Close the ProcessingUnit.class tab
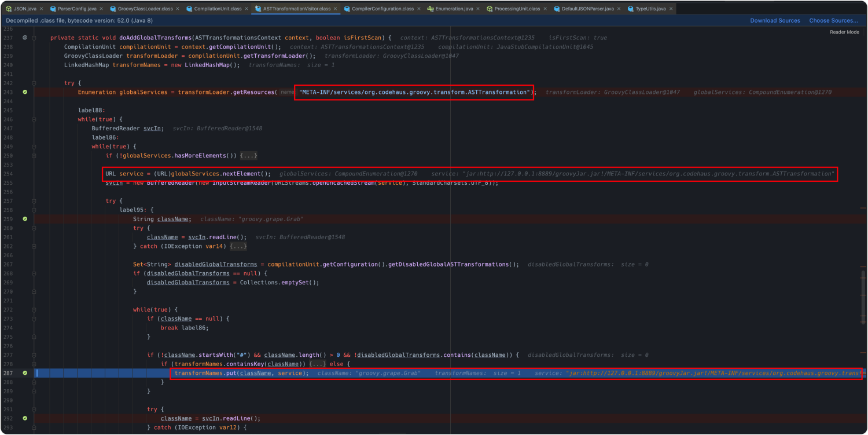 click(545, 9)
